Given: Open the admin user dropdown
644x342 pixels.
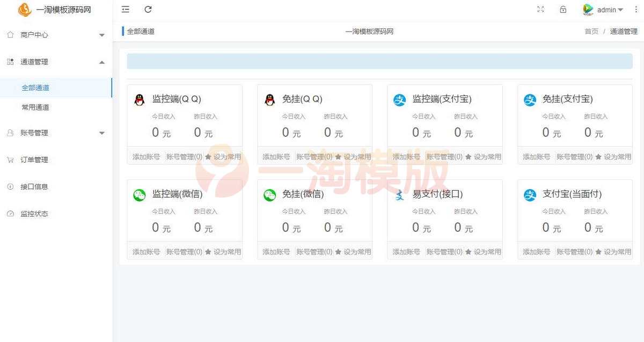Looking at the screenshot, I should [610, 10].
